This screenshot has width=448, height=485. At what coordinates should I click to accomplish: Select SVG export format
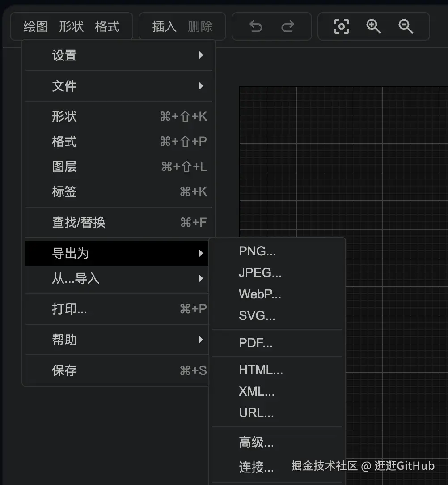257,315
